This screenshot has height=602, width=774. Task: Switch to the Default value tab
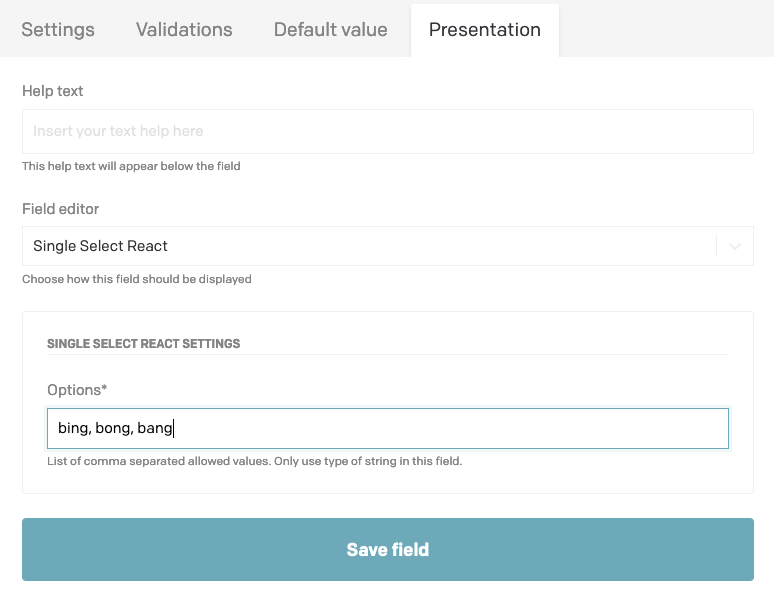click(x=330, y=29)
